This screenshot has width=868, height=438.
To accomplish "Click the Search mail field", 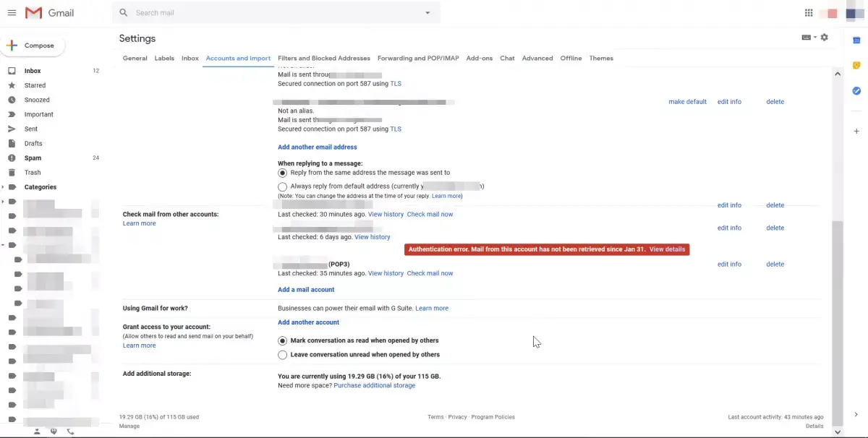I will pos(277,13).
